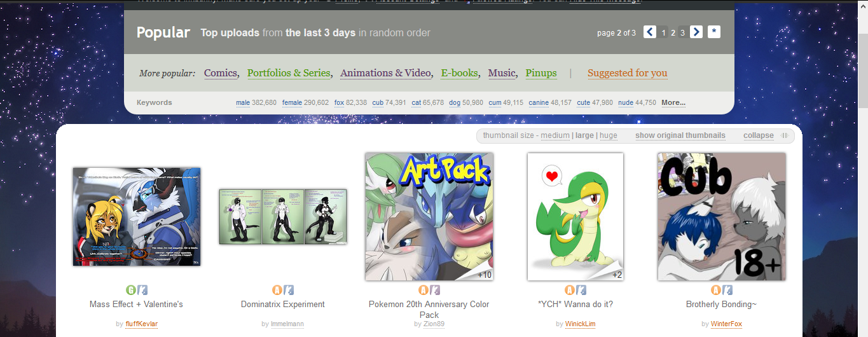The width and height of the screenshot is (868, 337).
Task: Visit author fluffKevlar's profile
Action: point(142,324)
